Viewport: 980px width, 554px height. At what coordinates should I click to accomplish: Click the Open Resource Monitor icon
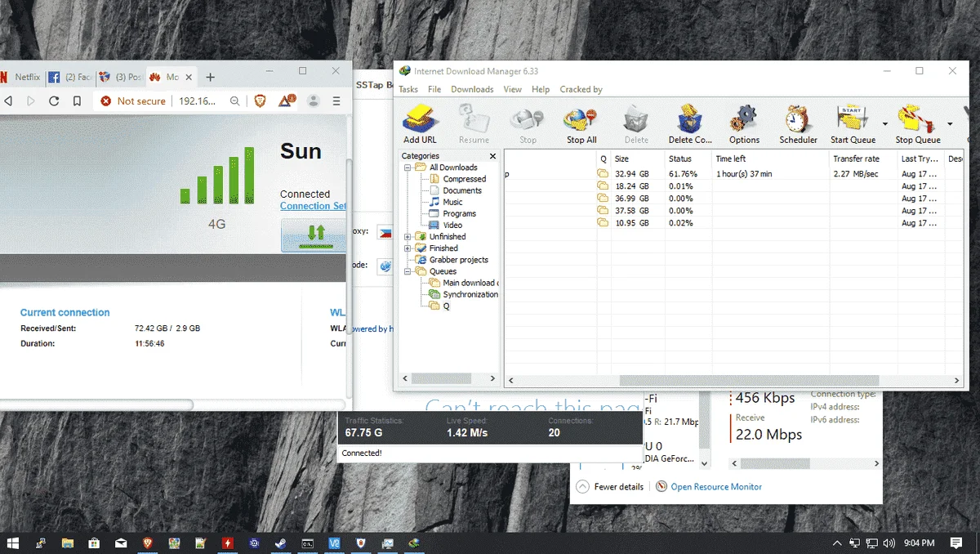tap(661, 486)
